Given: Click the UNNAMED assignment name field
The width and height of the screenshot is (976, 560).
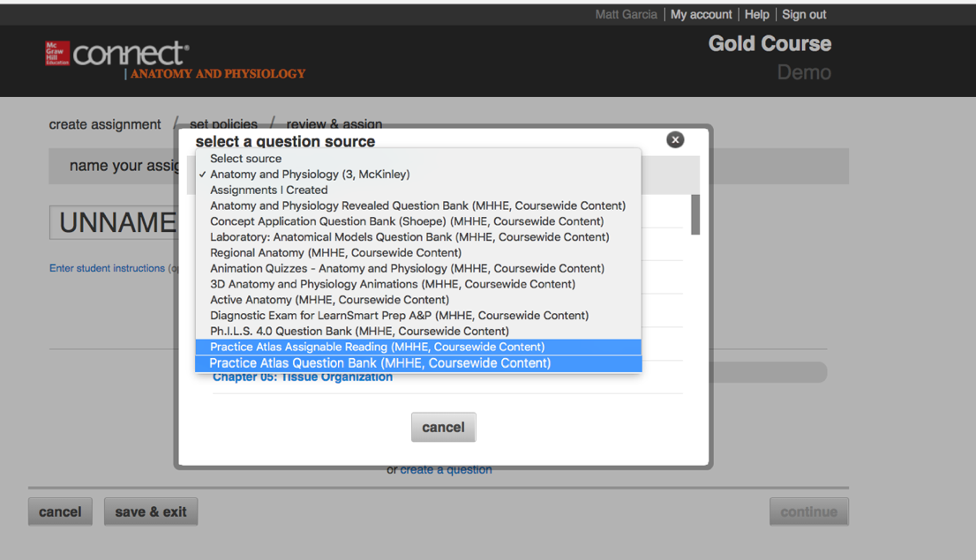Looking at the screenshot, I should click(114, 223).
